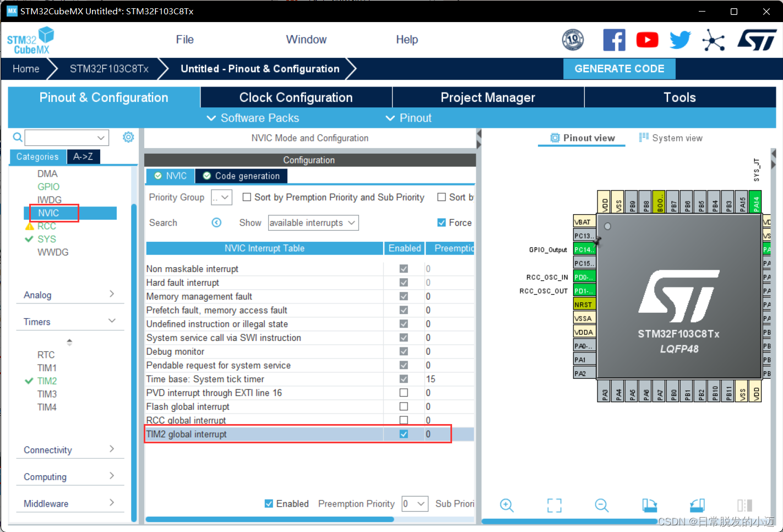The height and width of the screenshot is (532, 783).
Task: Click the pinout view horizontal scrollbar
Action: click(569, 520)
